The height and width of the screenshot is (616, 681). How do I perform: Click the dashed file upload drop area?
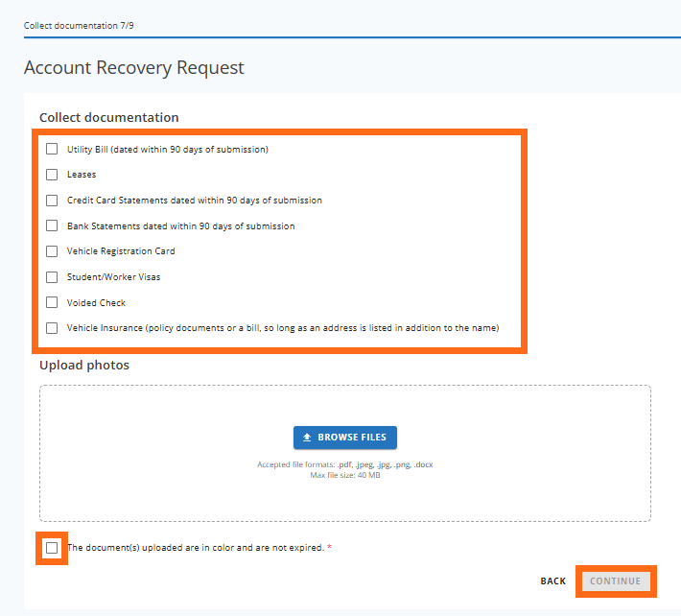click(x=345, y=453)
